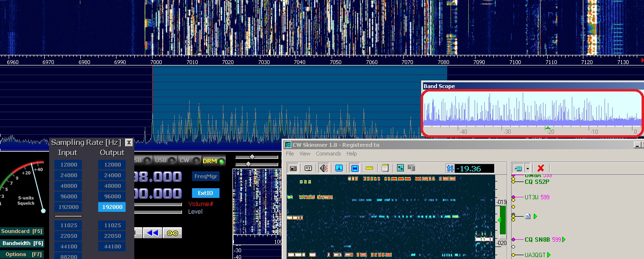Click the green marker triangle on the Band Scope scale
Screen dimensions: 644x259
pos(548,127)
